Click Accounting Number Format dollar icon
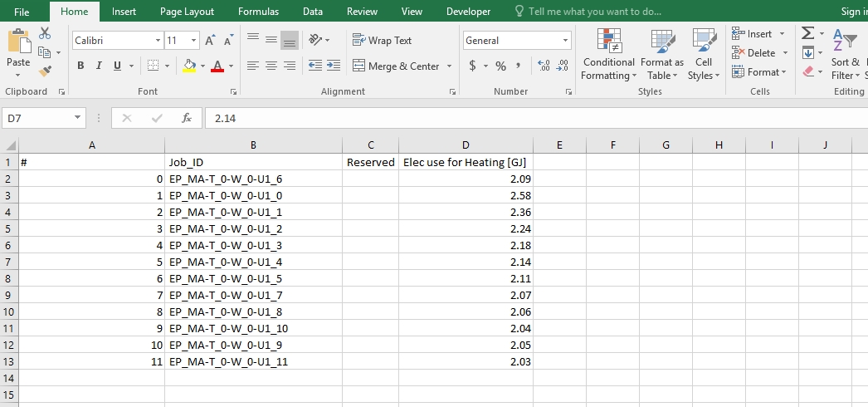 click(x=472, y=66)
